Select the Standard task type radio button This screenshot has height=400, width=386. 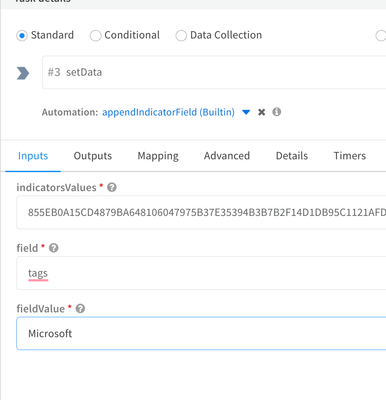[22, 35]
